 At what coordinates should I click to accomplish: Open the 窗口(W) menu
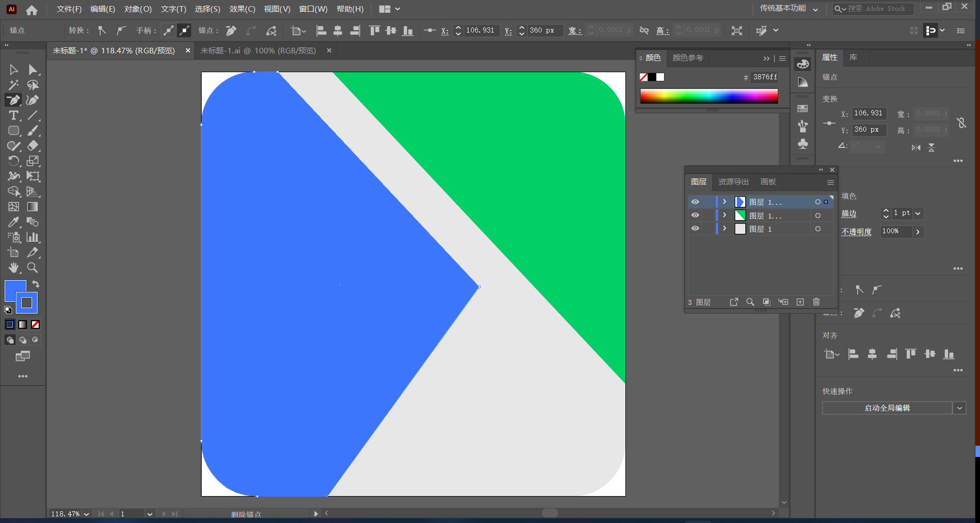[313, 9]
